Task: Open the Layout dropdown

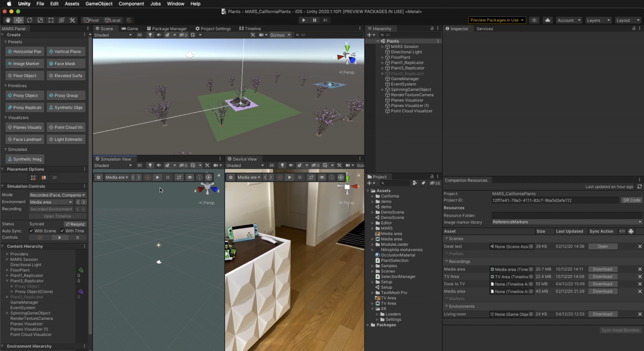Action: (x=628, y=20)
